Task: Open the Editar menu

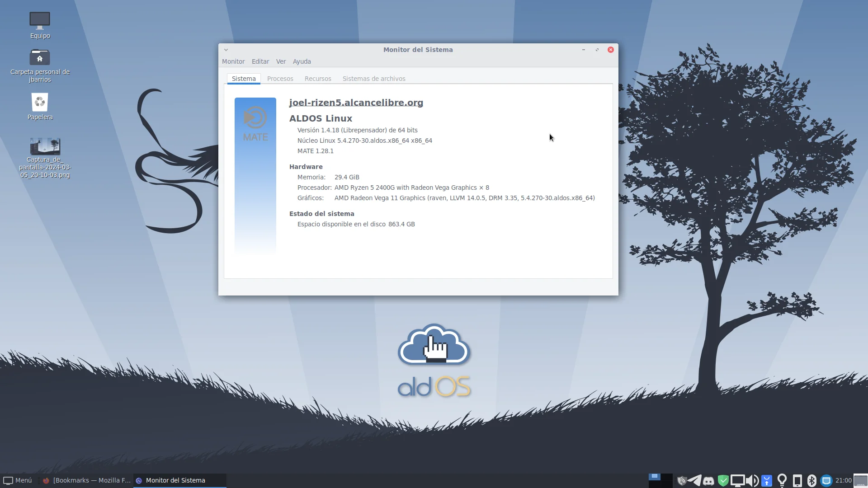Action: (x=260, y=61)
